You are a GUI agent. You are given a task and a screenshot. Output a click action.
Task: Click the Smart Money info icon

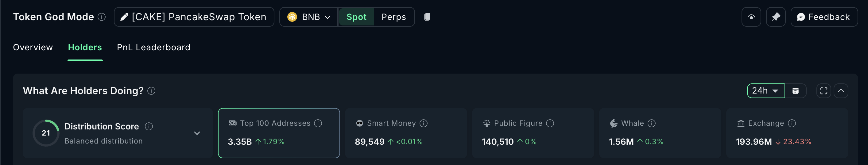(x=424, y=124)
